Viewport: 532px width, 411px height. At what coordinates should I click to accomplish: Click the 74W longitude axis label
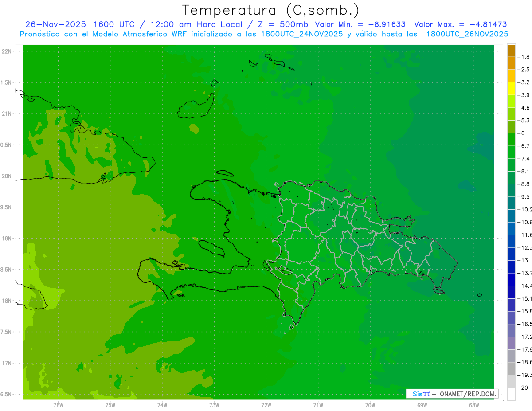coord(162,405)
